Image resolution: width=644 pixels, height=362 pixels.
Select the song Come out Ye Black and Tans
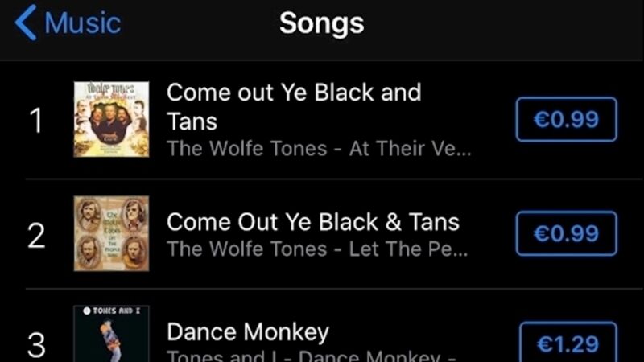tap(294, 107)
